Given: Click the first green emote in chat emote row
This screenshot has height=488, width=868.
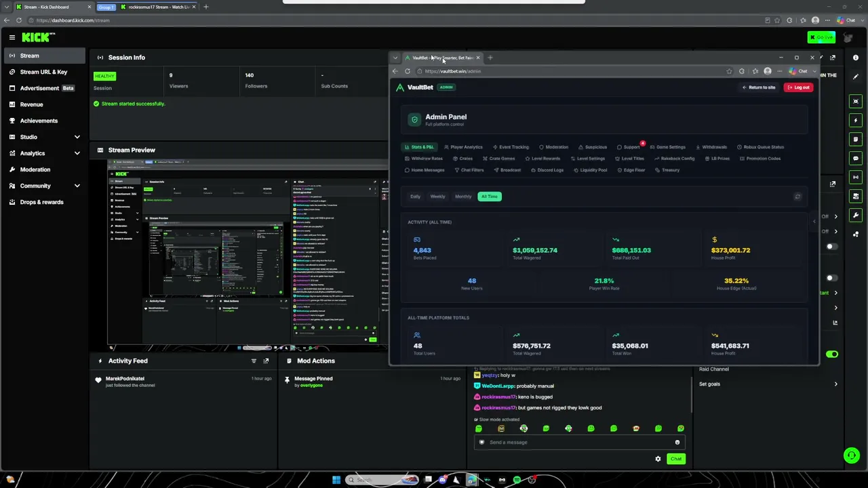Looking at the screenshot, I should pos(479,428).
